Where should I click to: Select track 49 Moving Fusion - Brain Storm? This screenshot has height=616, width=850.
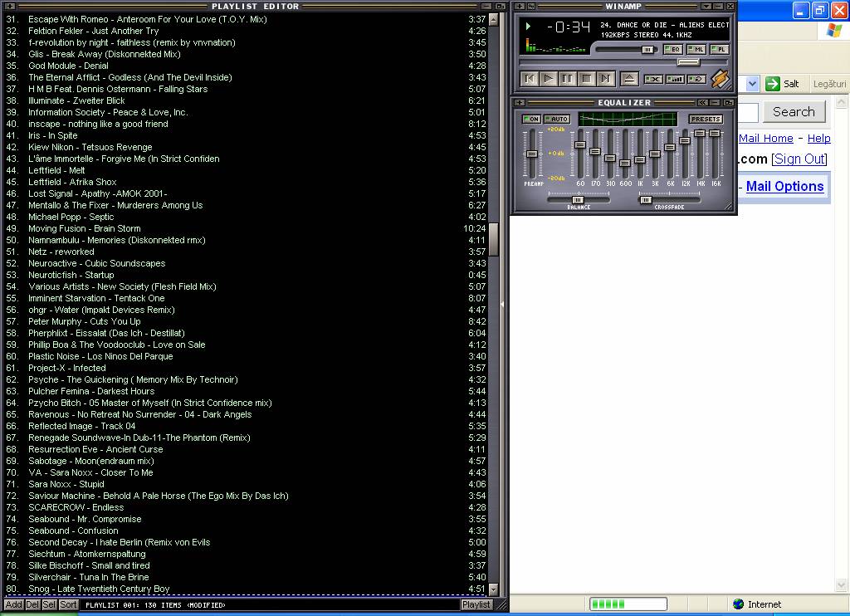[84, 228]
